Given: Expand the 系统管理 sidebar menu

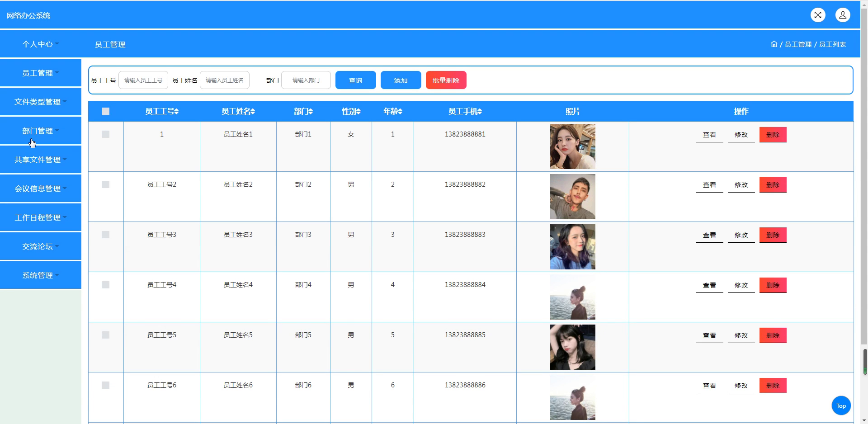Looking at the screenshot, I should (41, 275).
